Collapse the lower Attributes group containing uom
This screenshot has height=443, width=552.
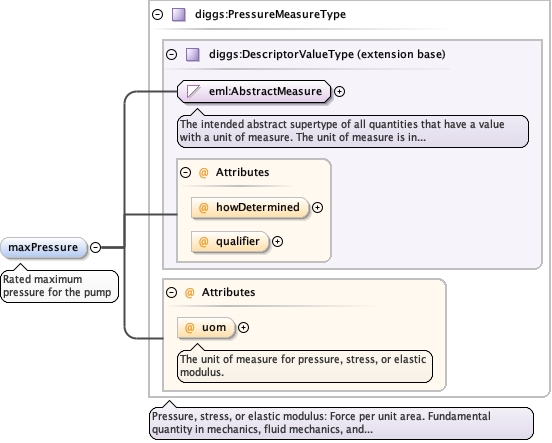pos(171,292)
